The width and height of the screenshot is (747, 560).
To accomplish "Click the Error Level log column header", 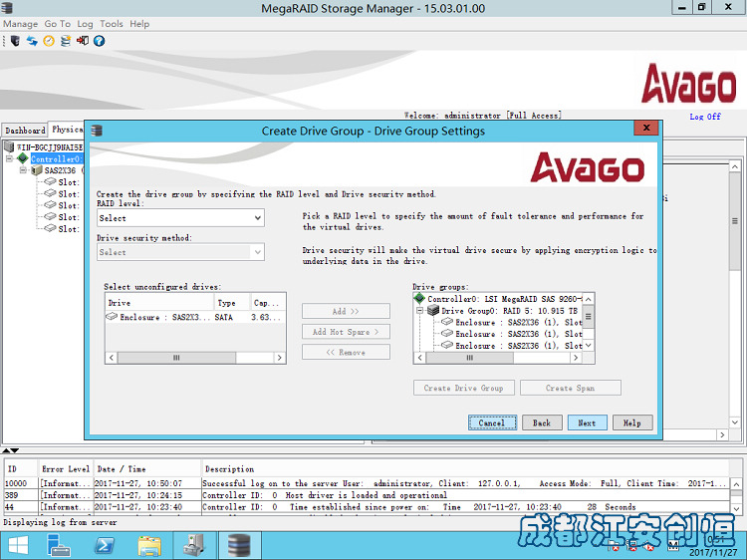I will click(x=65, y=469).
